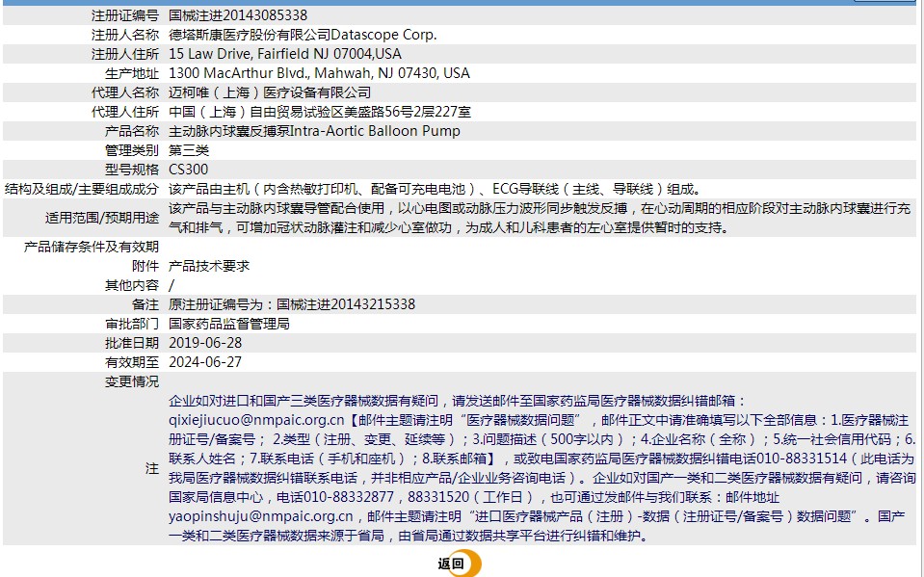Viewport: 924px width, 577px height.
Task: Click email yaopinshuju@nmpaic.org.cn
Action: pyautogui.click(x=260, y=516)
